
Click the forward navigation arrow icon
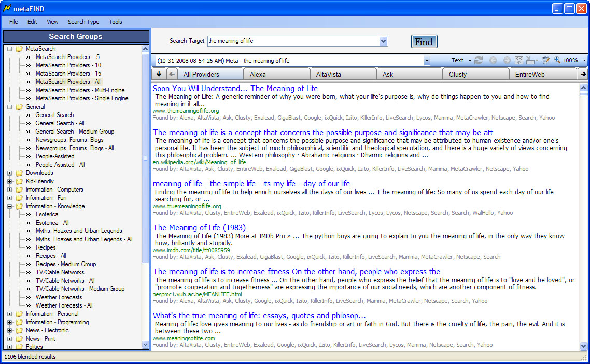(507, 60)
